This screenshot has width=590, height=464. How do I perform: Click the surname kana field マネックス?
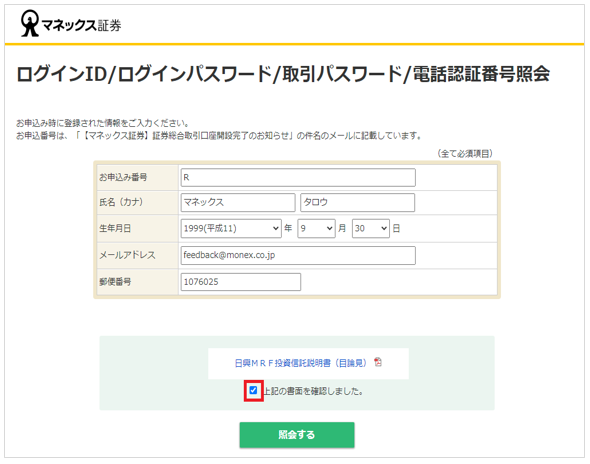(238, 202)
